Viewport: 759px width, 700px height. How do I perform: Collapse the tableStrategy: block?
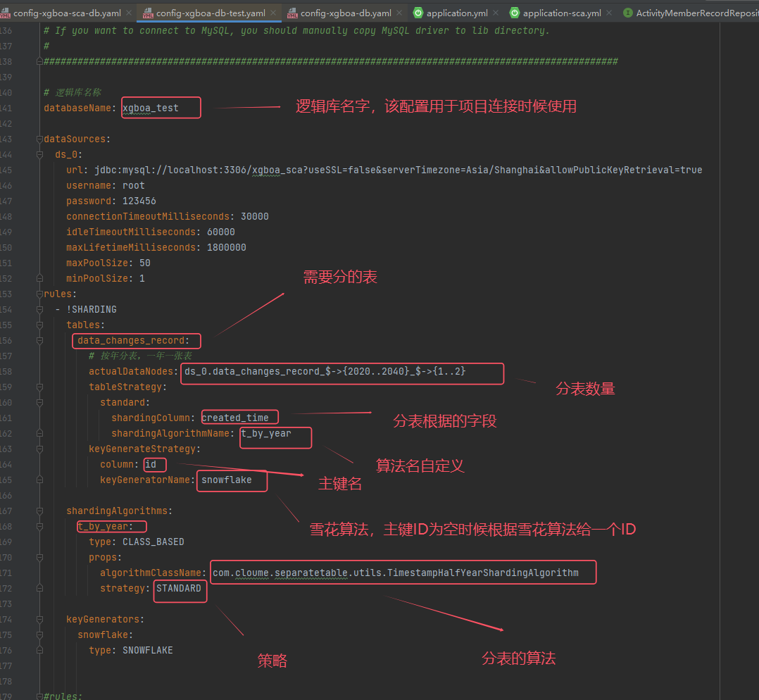pyautogui.click(x=39, y=387)
